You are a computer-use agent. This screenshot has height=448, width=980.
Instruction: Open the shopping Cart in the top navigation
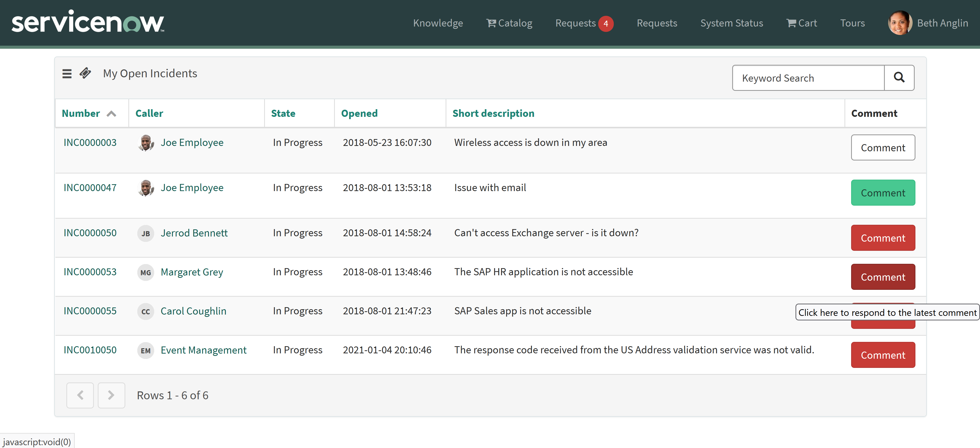coord(801,23)
